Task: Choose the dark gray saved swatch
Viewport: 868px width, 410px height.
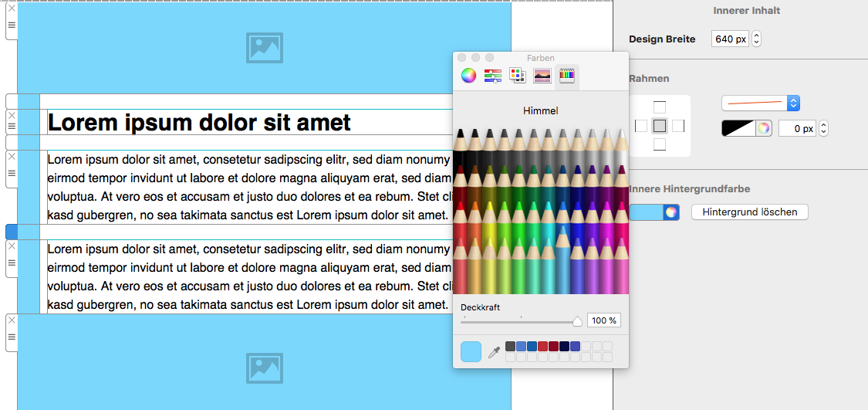Action: coord(511,346)
